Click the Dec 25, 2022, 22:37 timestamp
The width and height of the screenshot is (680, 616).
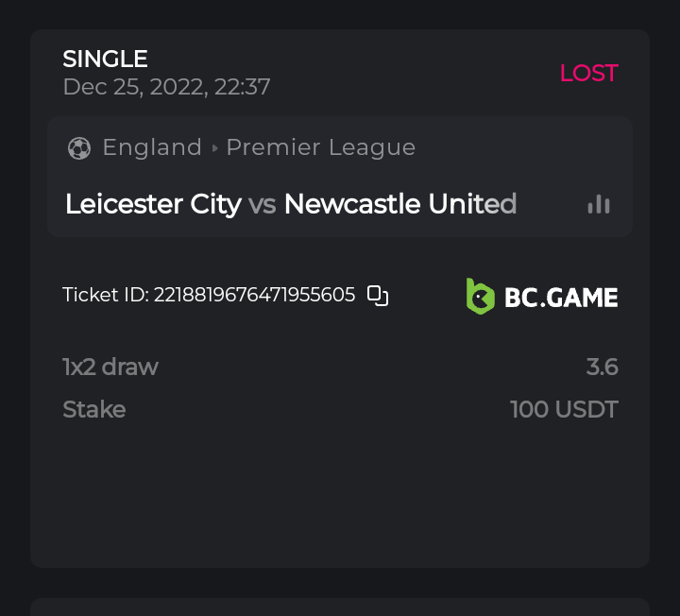point(166,87)
